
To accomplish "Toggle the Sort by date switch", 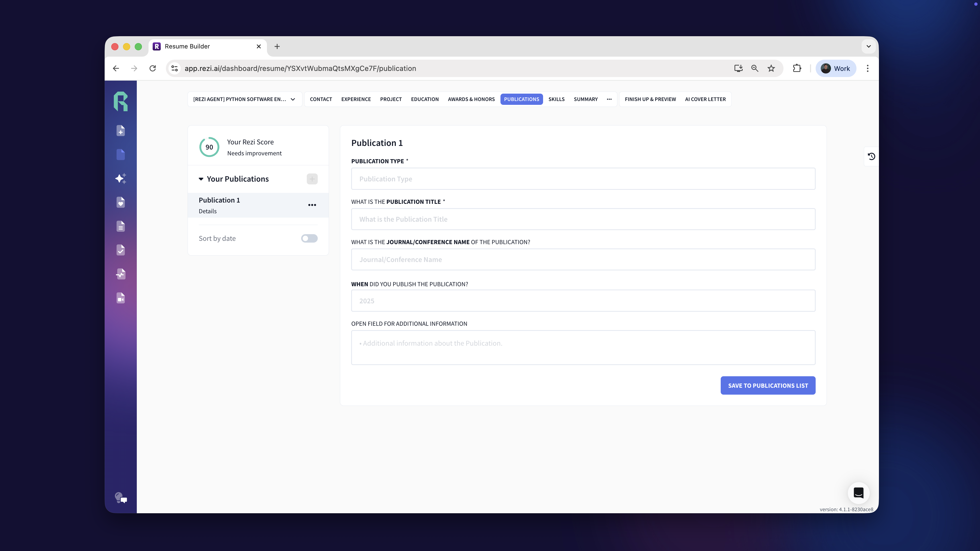I will coord(309,238).
